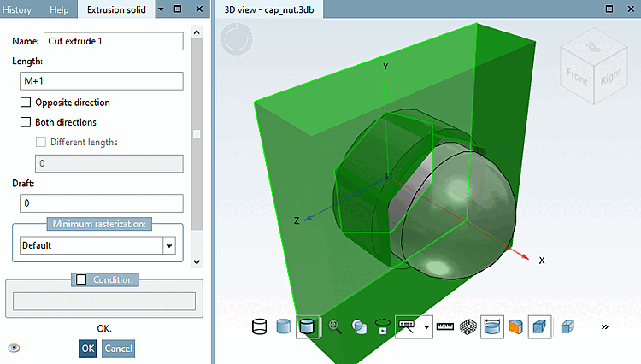641x364 pixels.
Task: Maximize the Extrusion solid panel
Action: click(178, 9)
